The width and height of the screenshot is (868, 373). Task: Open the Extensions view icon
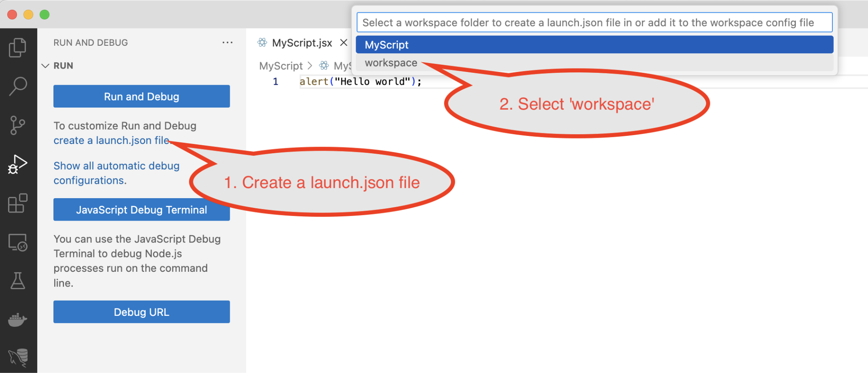pyautogui.click(x=18, y=203)
